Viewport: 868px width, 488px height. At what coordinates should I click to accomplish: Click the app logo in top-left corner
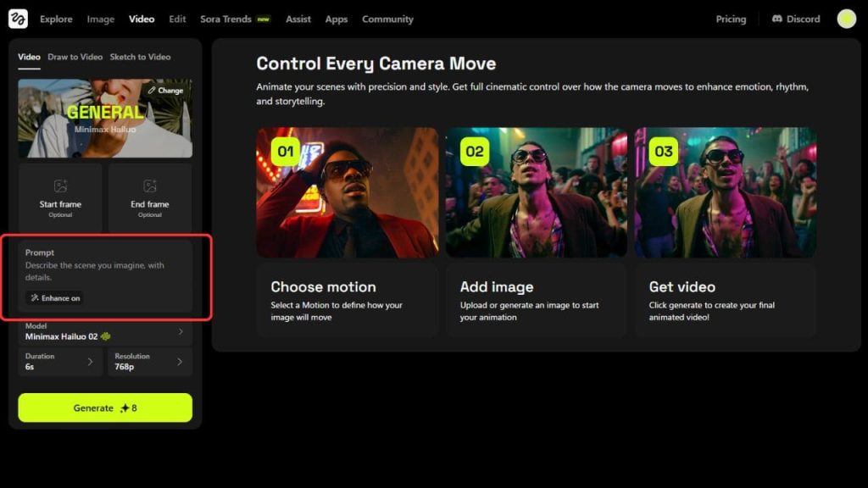point(18,19)
